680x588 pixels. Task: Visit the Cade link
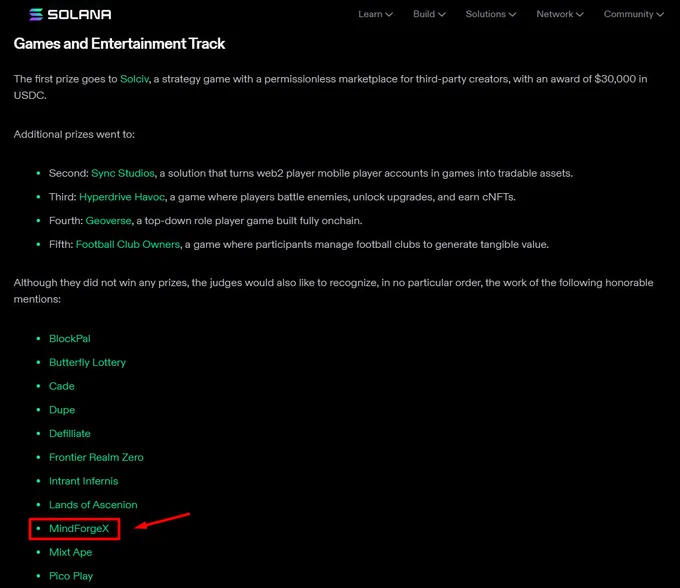(x=62, y=386)
